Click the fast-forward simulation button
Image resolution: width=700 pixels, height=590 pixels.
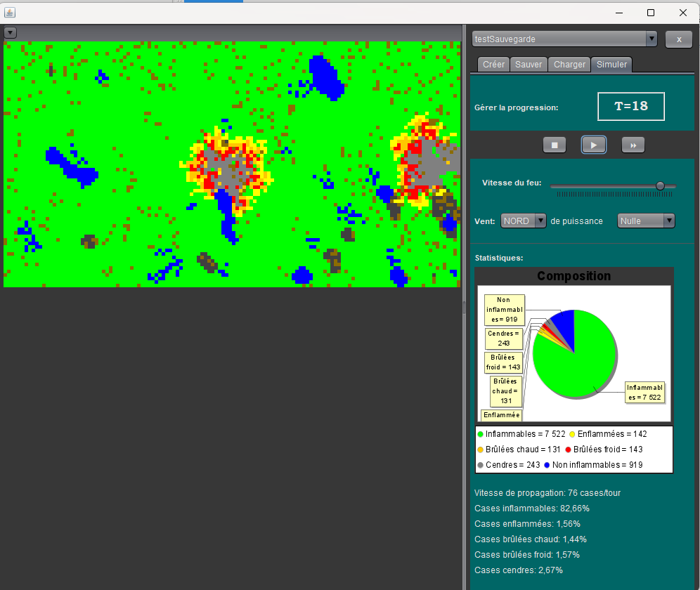633,145
